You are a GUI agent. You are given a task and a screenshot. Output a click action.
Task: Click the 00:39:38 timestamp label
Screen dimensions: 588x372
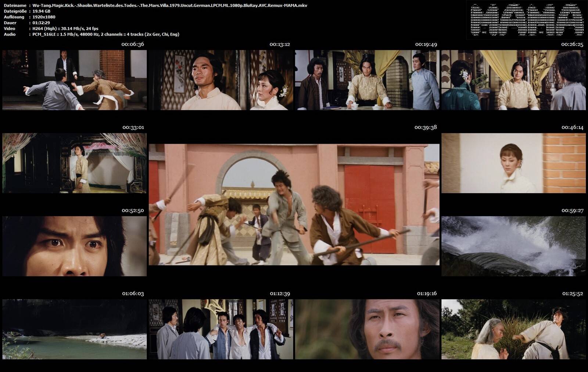(426, 127)
